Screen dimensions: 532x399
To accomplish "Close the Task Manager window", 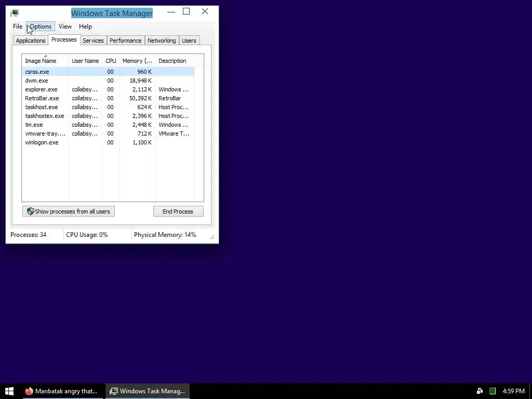I will click(205, 11).
